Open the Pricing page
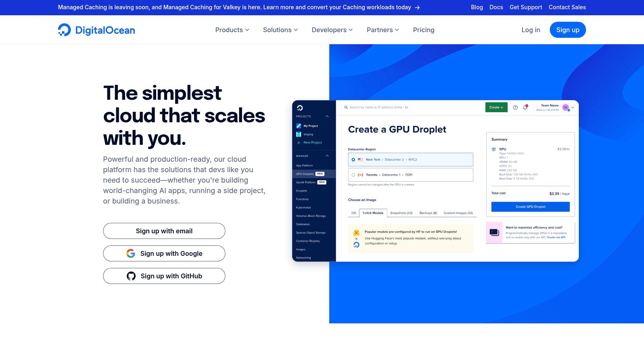The height and width of the screenshot is (362, 644). coord(423,30)
